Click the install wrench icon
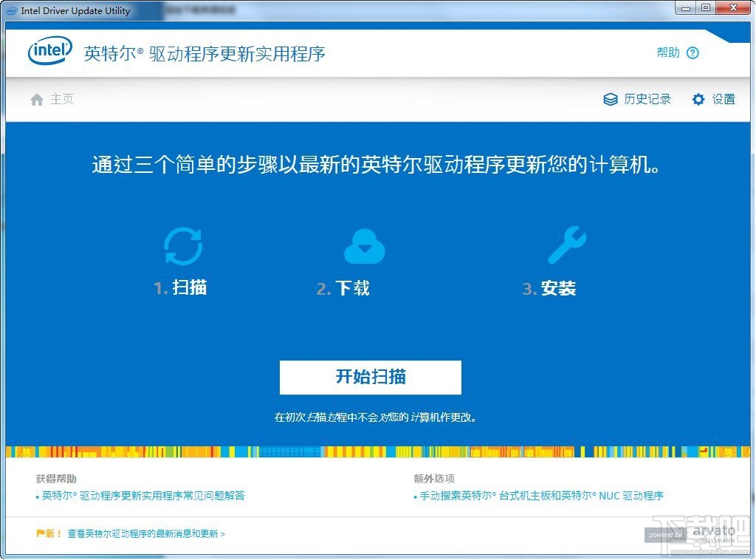The image size is (756, 560). click(567, 245)
